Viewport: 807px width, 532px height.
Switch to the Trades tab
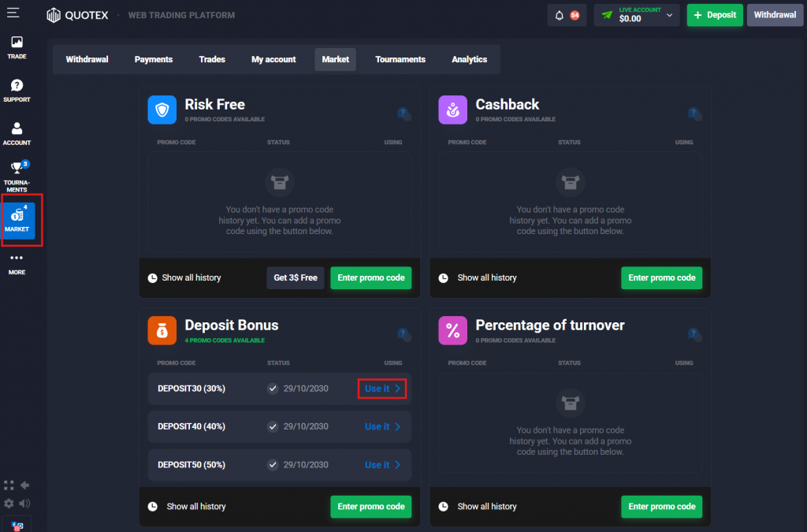(212, 60)
